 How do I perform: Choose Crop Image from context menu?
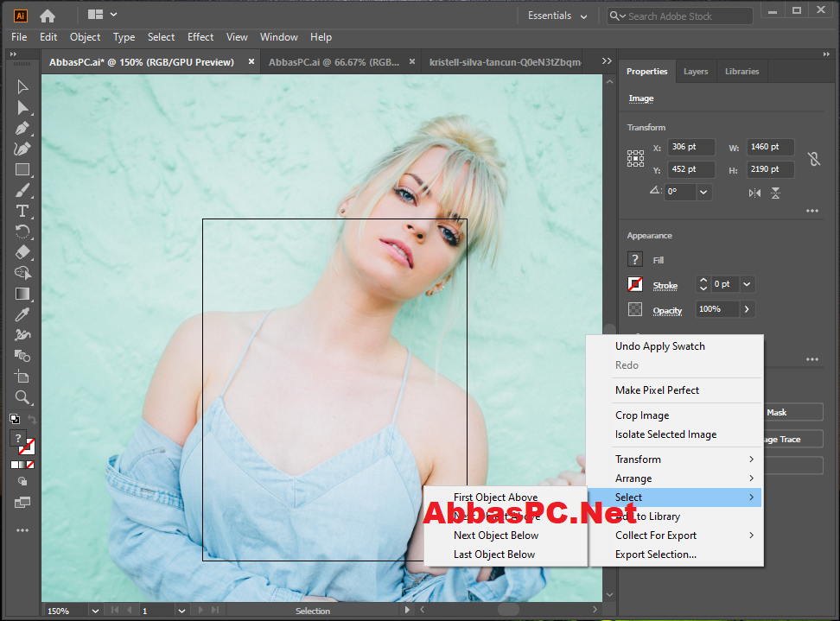(674, 415)
